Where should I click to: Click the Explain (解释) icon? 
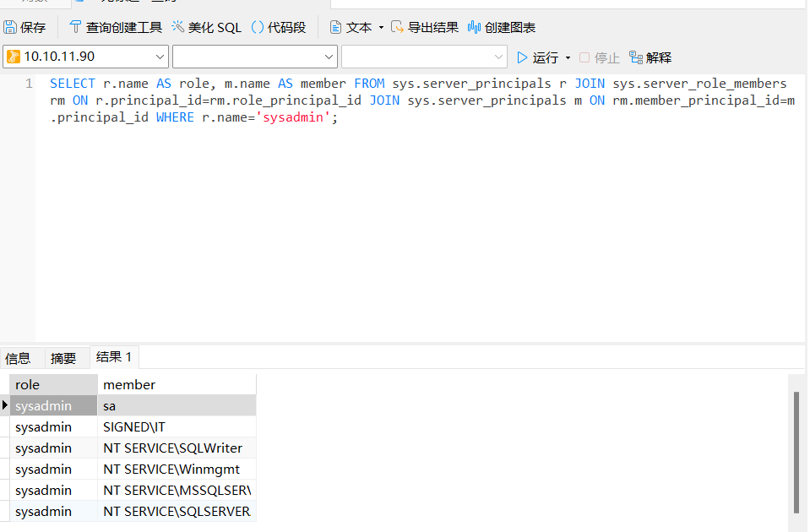click(x=636, y=57)
